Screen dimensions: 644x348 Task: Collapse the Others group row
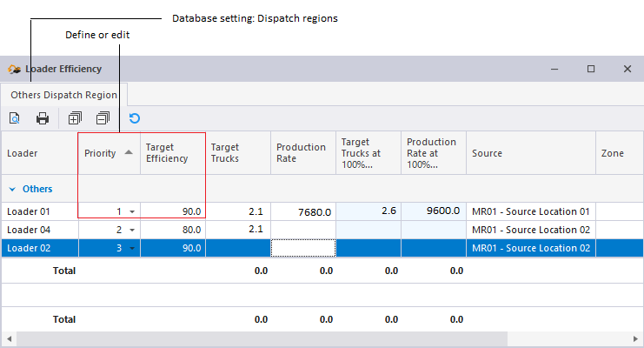(13, 189)
